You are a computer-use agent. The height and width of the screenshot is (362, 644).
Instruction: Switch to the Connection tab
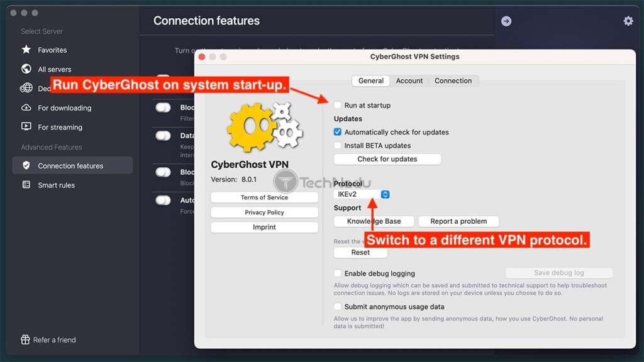coord(453,81)
